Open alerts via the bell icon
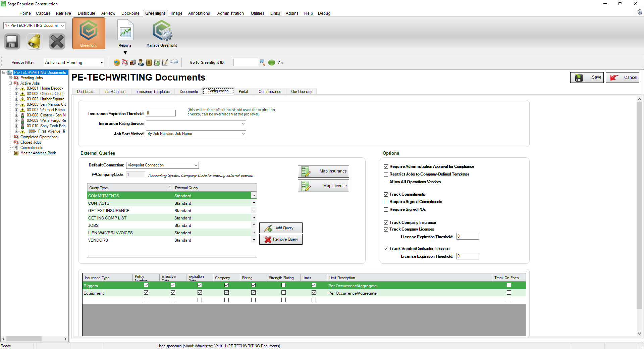Image resolution: width=644 pixels, height=349 pixels. pos(34,41)
